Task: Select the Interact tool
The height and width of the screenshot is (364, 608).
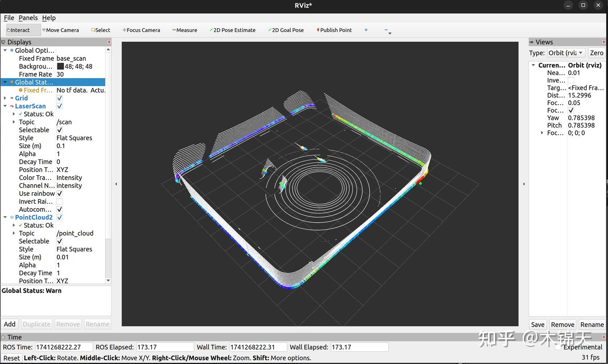Action: [x=23, y=30]
